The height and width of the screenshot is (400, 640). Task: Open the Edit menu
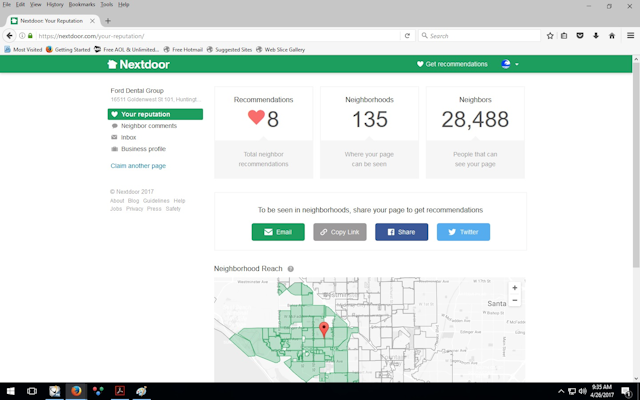20,4
